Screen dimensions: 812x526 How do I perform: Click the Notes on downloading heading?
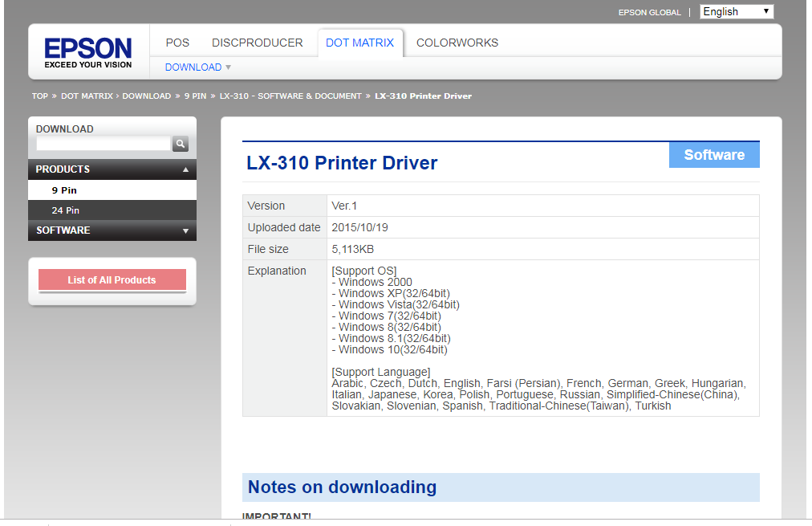[343, 487]
